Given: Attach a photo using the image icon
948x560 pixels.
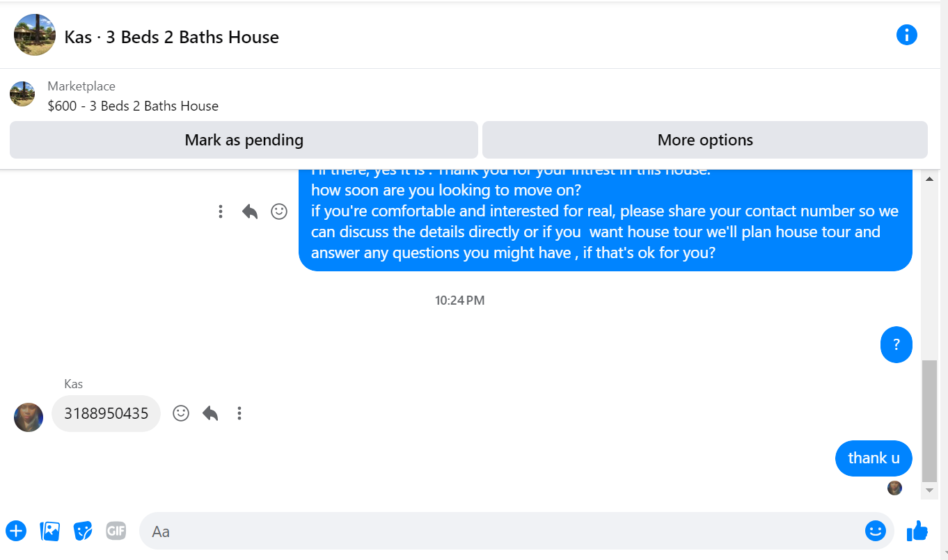Looking at the screenshot, I should [x=49, y=531].
